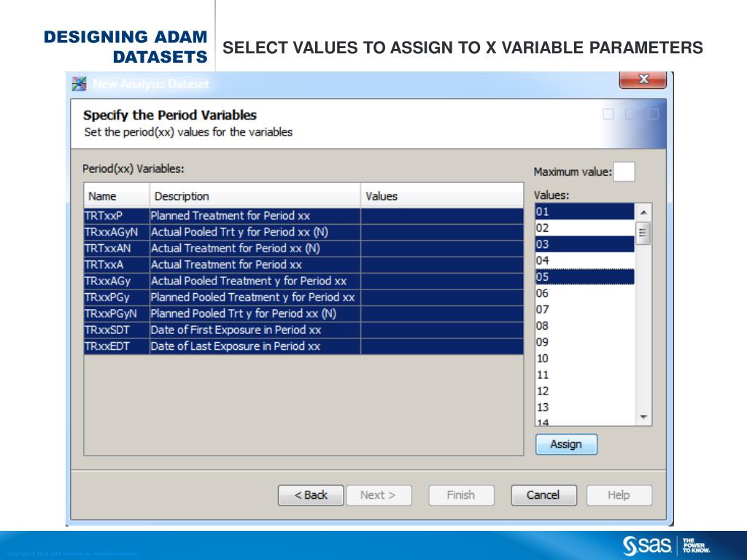This screenshot has width=747, height=560.
Task: Click the Values list scrollbar down arrow
Action: pyautogui.click(x=642, y=416)
